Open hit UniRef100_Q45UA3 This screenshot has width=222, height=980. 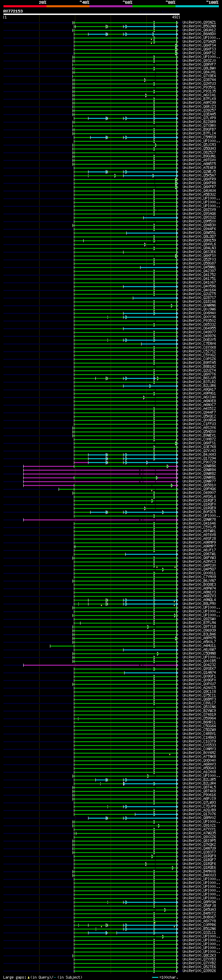[199, 910]
